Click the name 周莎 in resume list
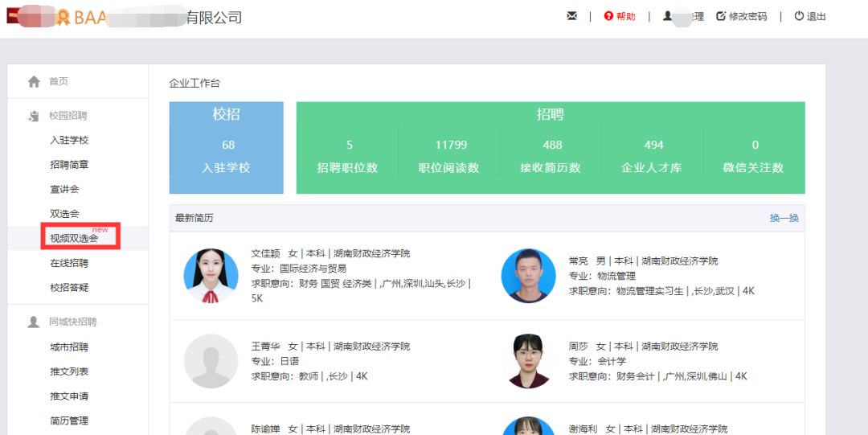The height and width of the screenshot is (435, 868). [x=579, y=347]
